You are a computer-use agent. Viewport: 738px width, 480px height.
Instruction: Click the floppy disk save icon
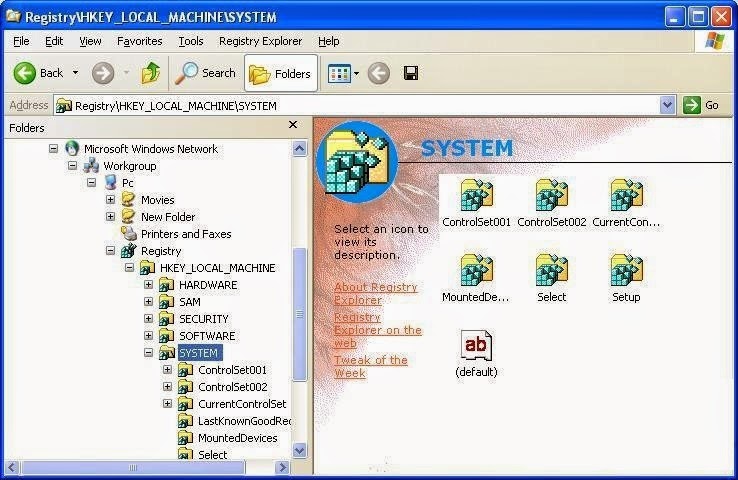tap(411, 73)
